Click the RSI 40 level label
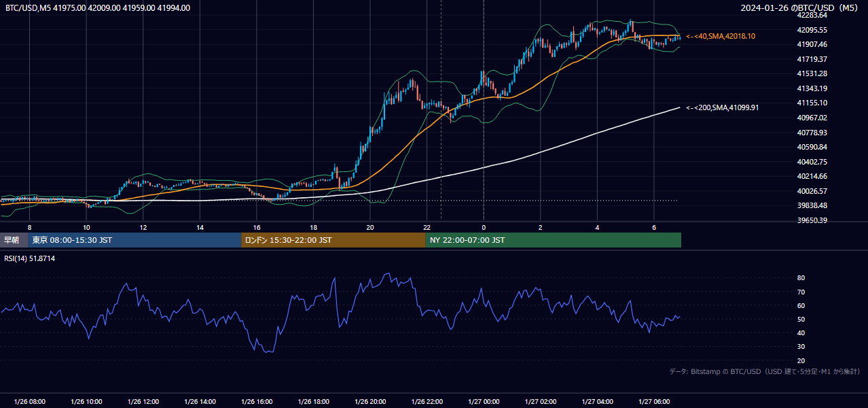The width and height of the screenshot is (868, 408). pos(801,333)
